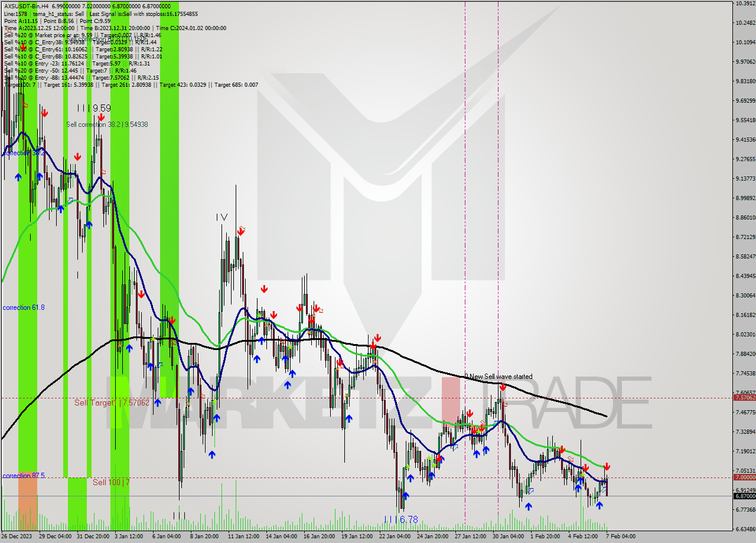Click the '27 Jan 12:00' date label
The height and width of the screenshot is (543, 756).
click(470, 537)
